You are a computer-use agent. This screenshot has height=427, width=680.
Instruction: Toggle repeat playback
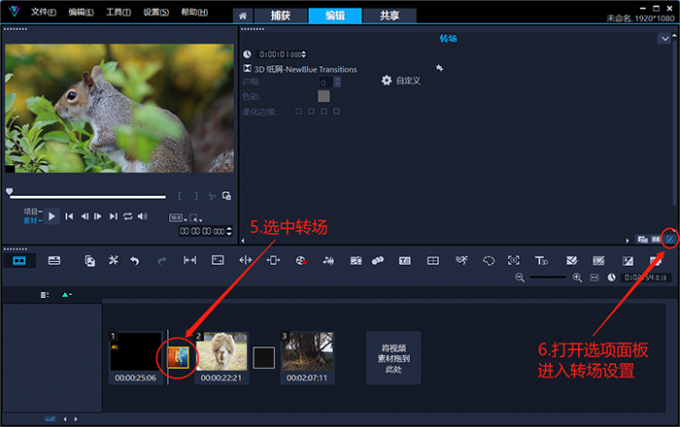click(128, 216)
